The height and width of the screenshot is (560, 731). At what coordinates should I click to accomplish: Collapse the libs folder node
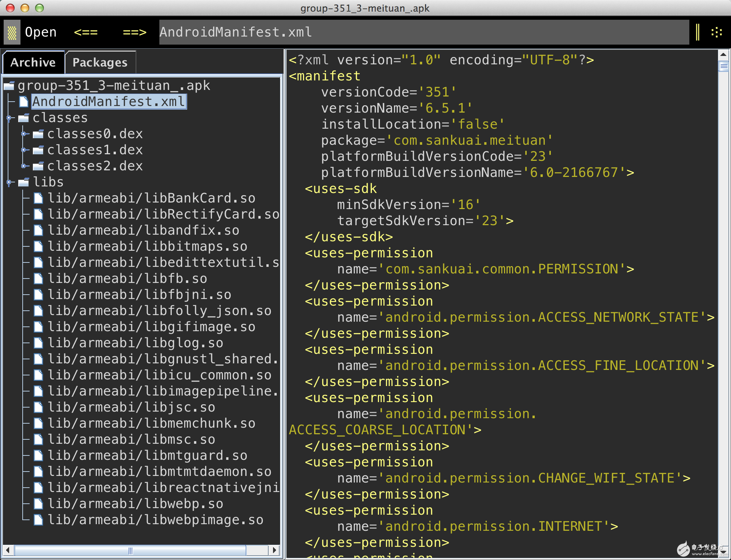click(9, 182)
